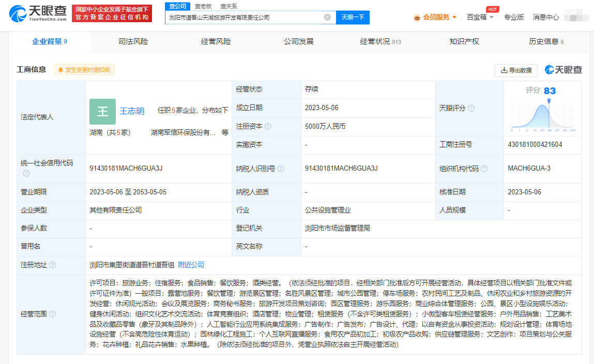Open the 司法风险 tab

[x=133, y=42]
